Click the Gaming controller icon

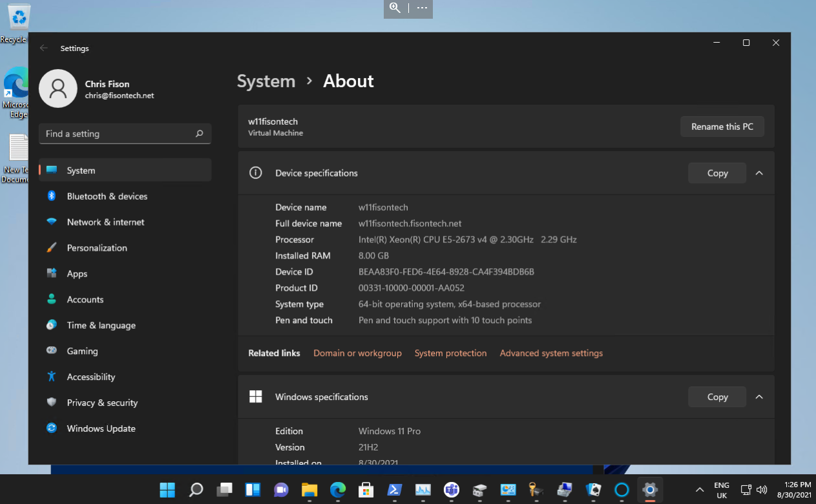coord(52,351)
